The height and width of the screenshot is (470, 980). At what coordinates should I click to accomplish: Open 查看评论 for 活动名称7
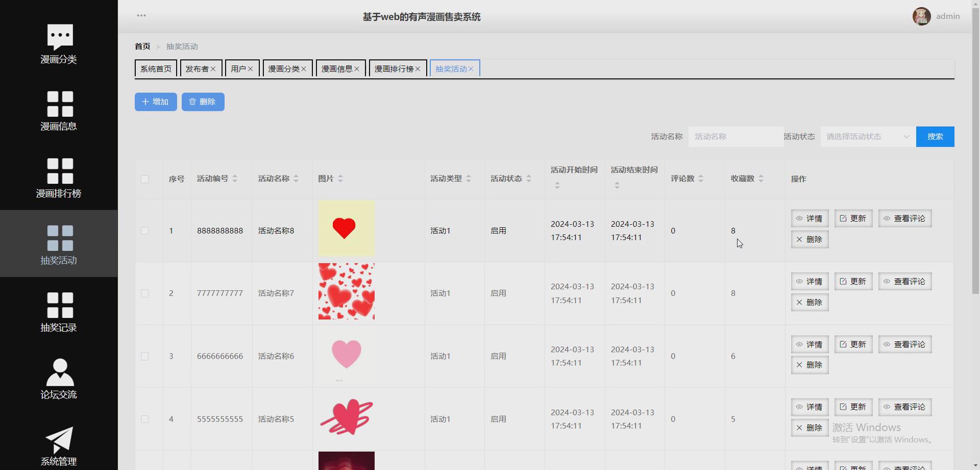click(x=905, y=281)
